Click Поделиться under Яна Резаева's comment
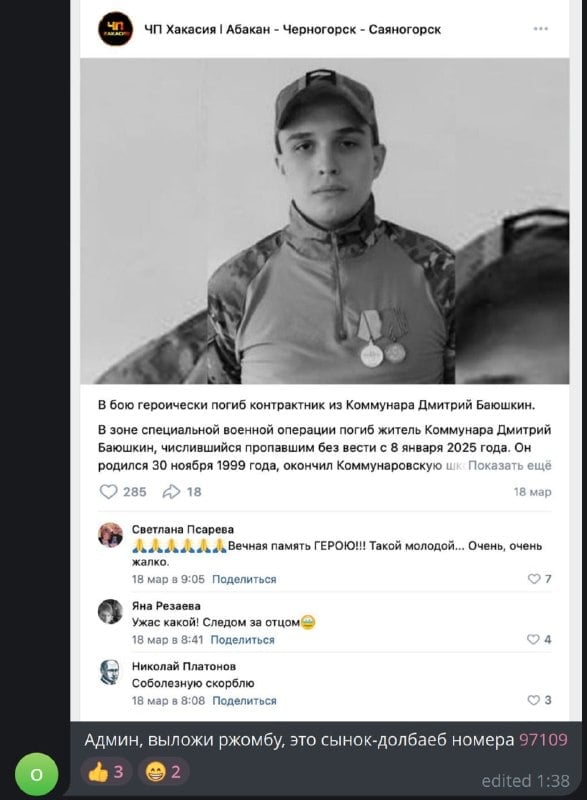Image resolution: width=587 pixels, height=800 pixels. click(242, 640)
